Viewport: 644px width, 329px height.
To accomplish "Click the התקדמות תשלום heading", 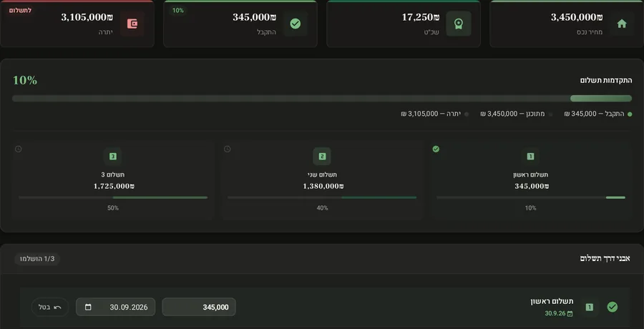I will [x=606, y=81].
